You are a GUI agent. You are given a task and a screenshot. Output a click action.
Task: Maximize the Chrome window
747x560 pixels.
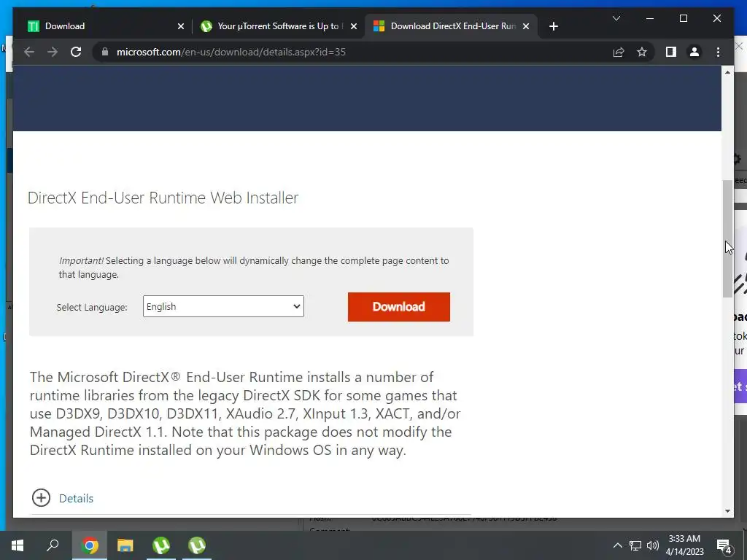pos(683,18)
